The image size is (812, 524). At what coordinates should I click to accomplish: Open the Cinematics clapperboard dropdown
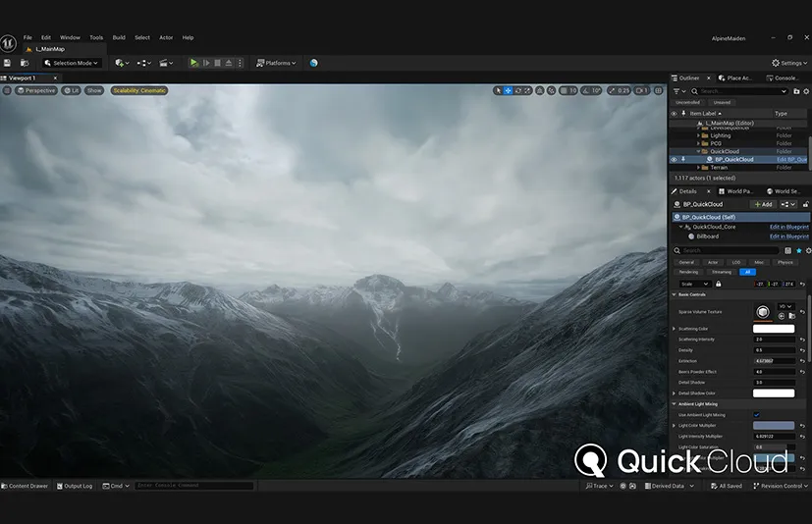click(166, 63)
